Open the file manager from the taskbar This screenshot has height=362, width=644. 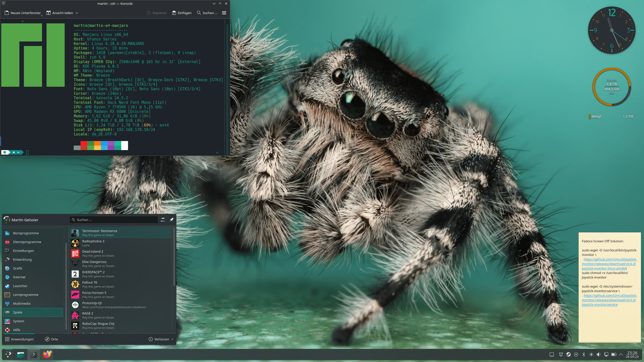[x=21, y=354]
